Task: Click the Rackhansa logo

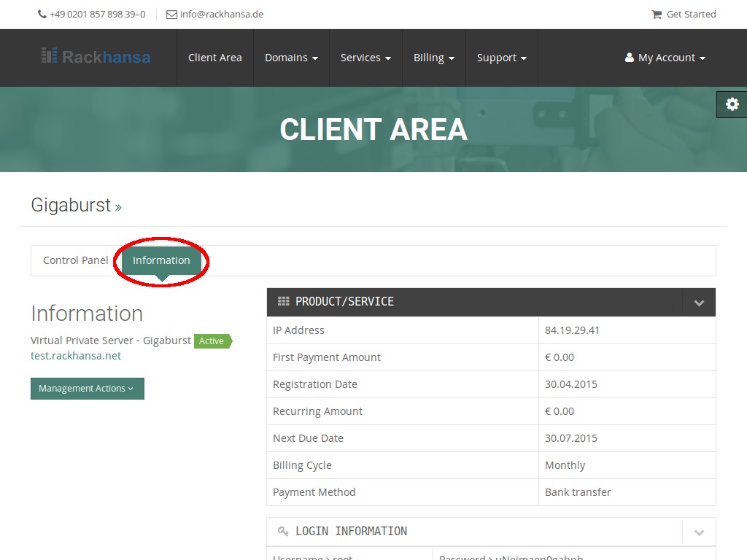Action: (96, 57)
